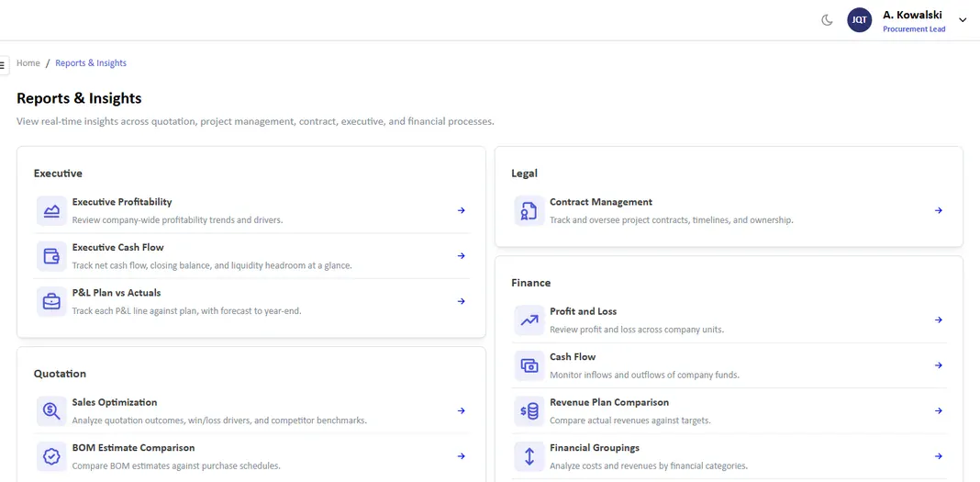The image size is (980, 482).
Task: Click the Executive section heading
Action: tap(58, 174)
